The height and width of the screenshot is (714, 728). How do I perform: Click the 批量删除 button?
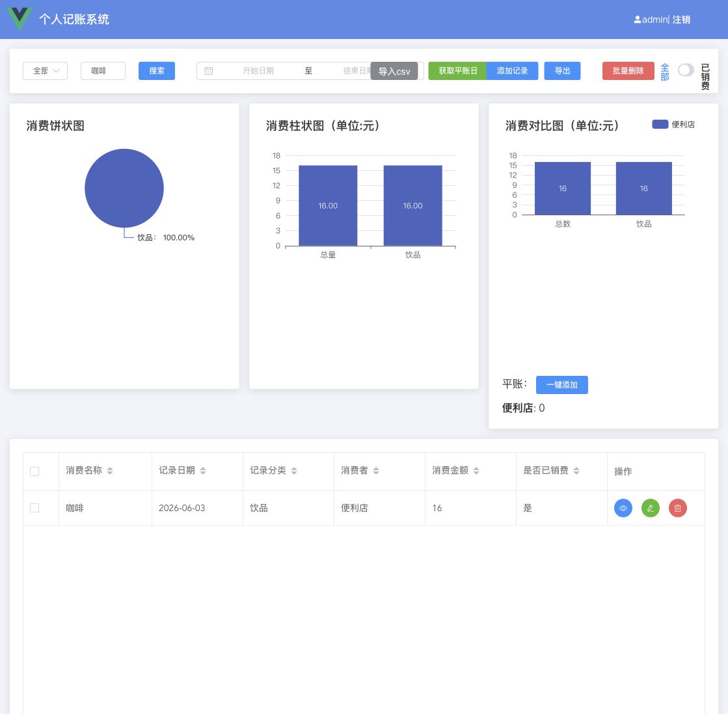(628, 71)
